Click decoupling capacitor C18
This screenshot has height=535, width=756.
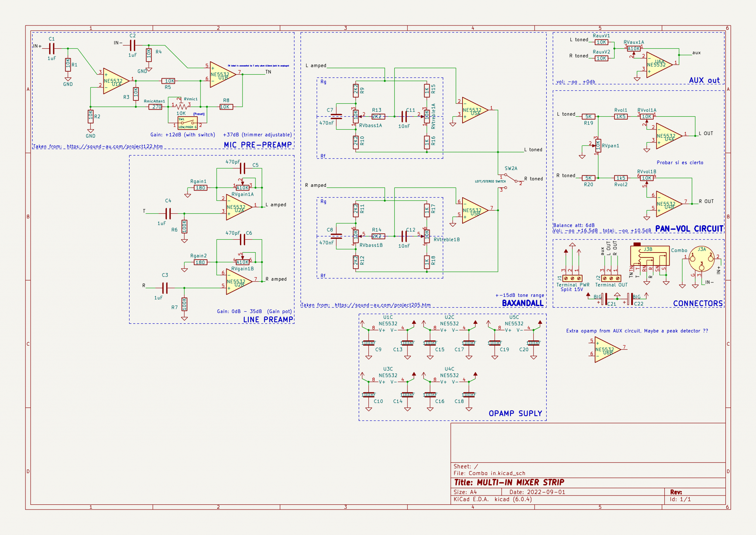469,395
